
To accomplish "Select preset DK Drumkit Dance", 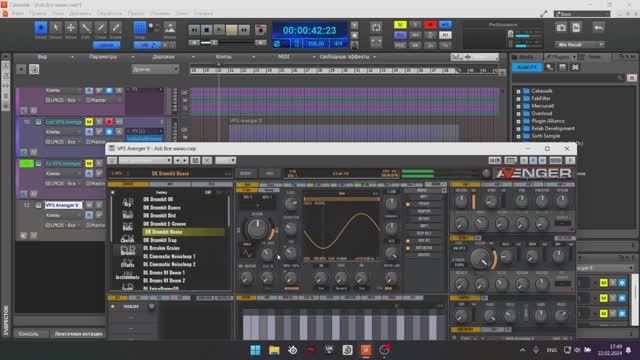I will [162, 208].
